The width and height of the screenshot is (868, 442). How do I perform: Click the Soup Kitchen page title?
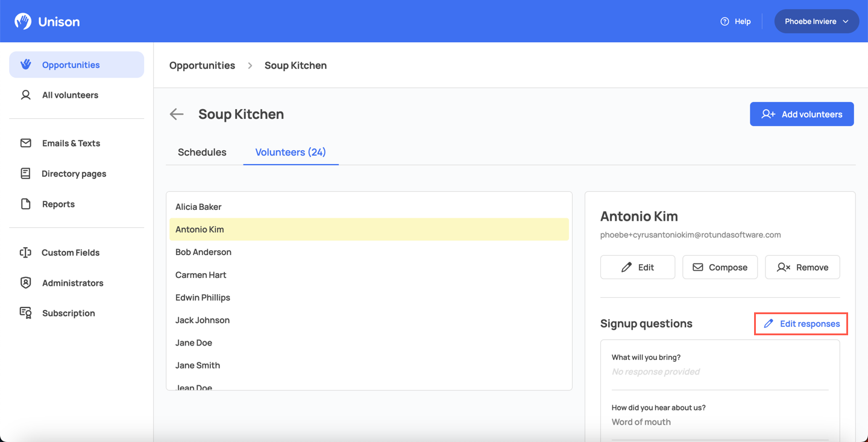(241, 114)
